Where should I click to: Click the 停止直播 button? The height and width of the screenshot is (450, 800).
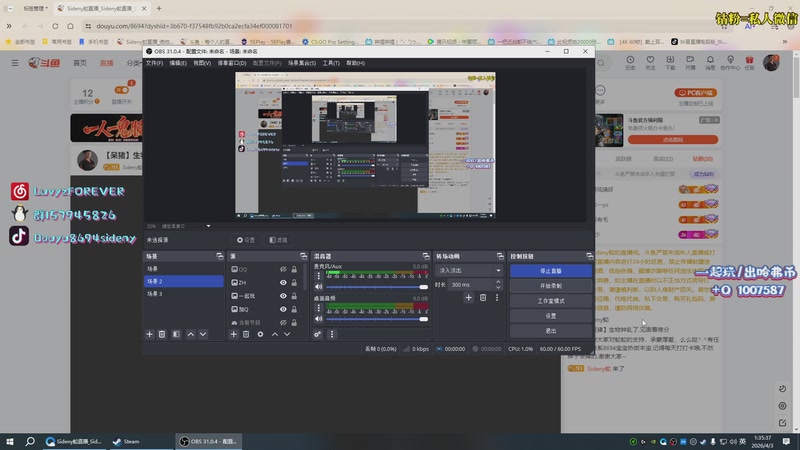tap(551, 271)
